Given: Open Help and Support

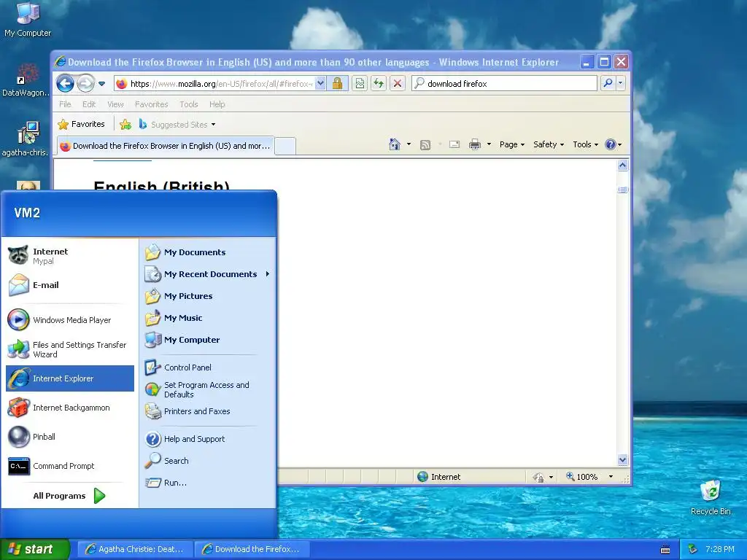Looking at the screenshot, I should pos(208,439).
